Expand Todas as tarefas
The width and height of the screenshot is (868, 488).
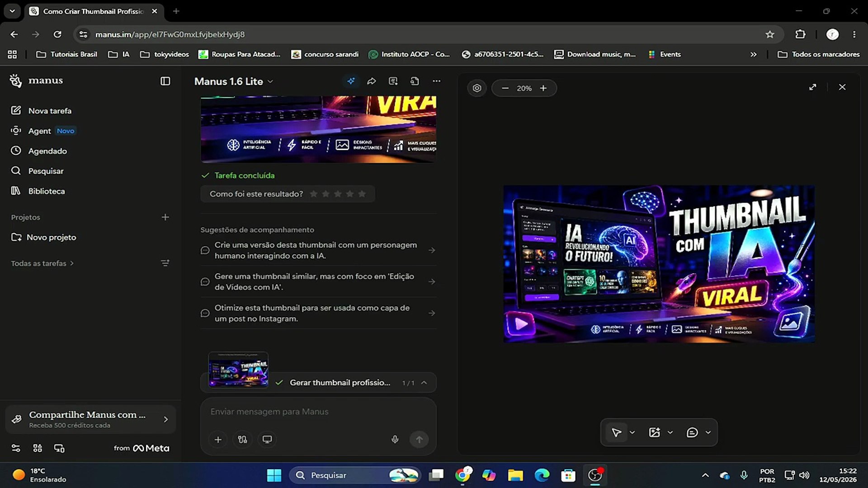pyautogui.click(x=42, y=263)
